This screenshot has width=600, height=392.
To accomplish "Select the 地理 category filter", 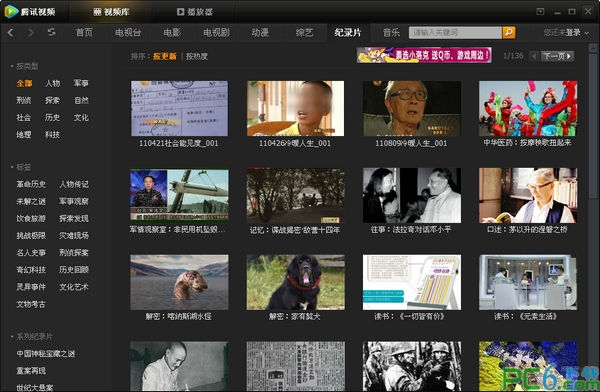I will coord(23,134).
